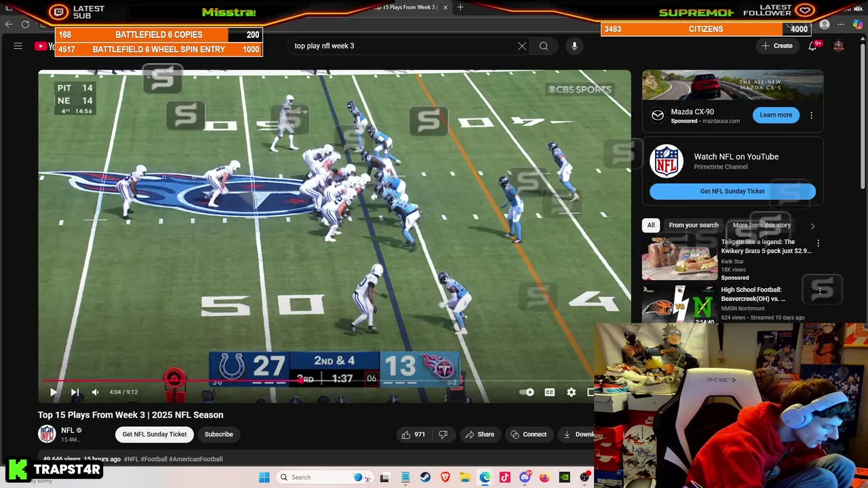Open File Explorer from taskbar
Viewport: 868px width, 488px height.
[465, 477]
